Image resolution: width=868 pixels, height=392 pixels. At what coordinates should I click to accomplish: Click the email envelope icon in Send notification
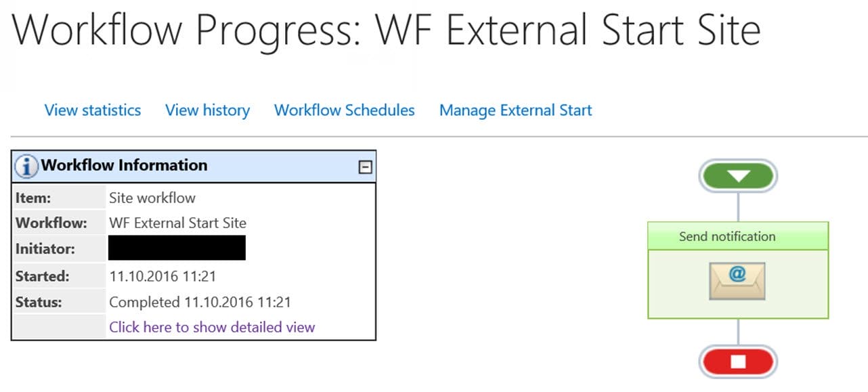(x=738, y=280)
